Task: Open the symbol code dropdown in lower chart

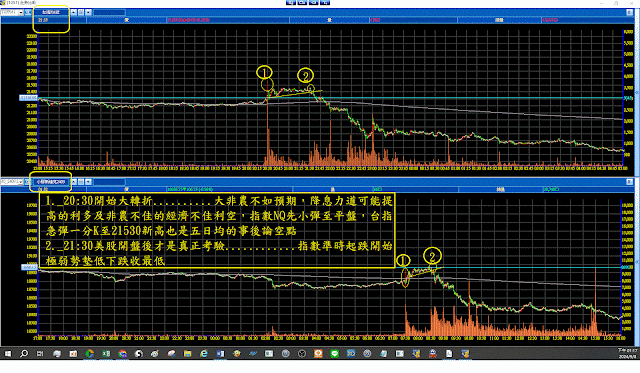Action: [20, 182]
